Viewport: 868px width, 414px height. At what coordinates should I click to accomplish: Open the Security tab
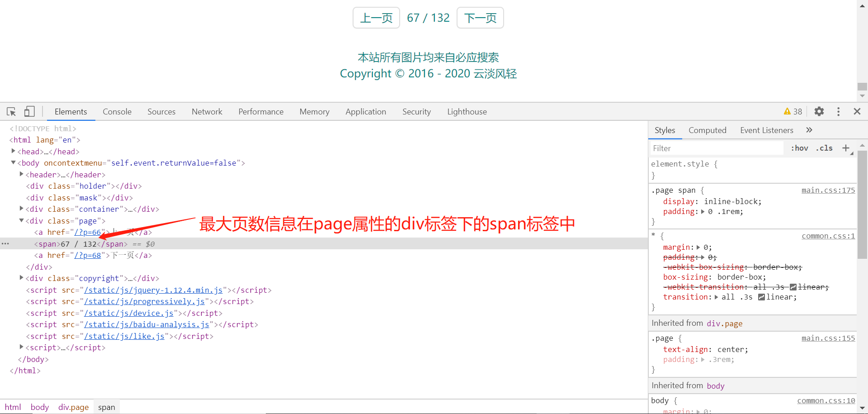pos(416,112)
